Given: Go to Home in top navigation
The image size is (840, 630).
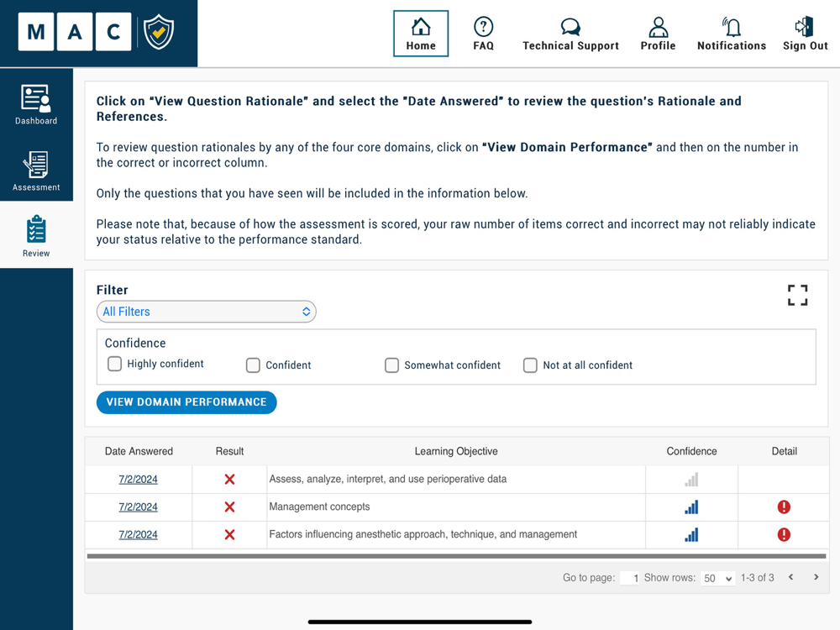Looking at the screenshot, I should (421, 34).
